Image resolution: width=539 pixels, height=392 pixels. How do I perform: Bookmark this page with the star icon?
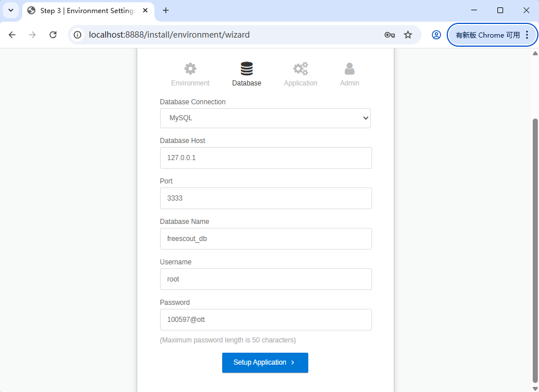tap(408, 35)
